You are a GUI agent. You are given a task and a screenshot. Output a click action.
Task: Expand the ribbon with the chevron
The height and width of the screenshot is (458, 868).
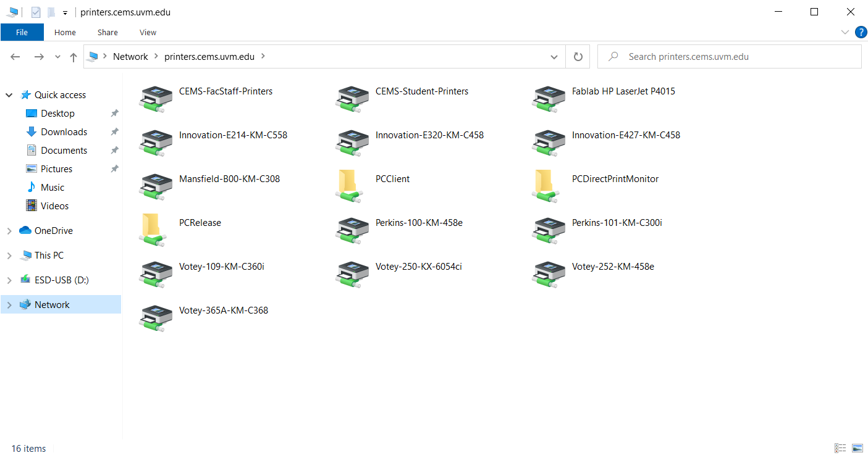pos(845,32)
